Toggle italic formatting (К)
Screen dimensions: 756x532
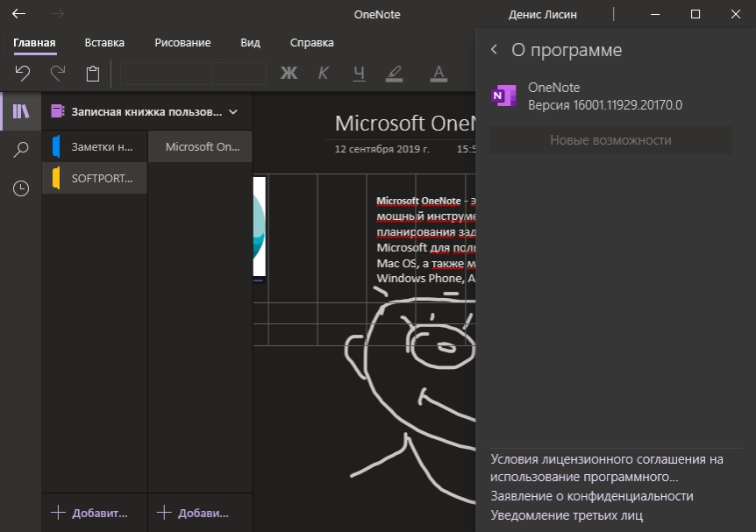(323, 74)
